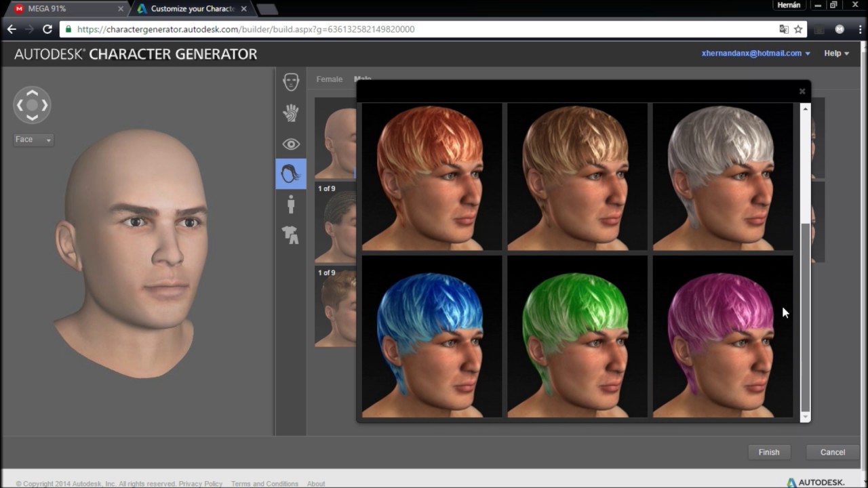Choose the green hair color

coord(577,336)
